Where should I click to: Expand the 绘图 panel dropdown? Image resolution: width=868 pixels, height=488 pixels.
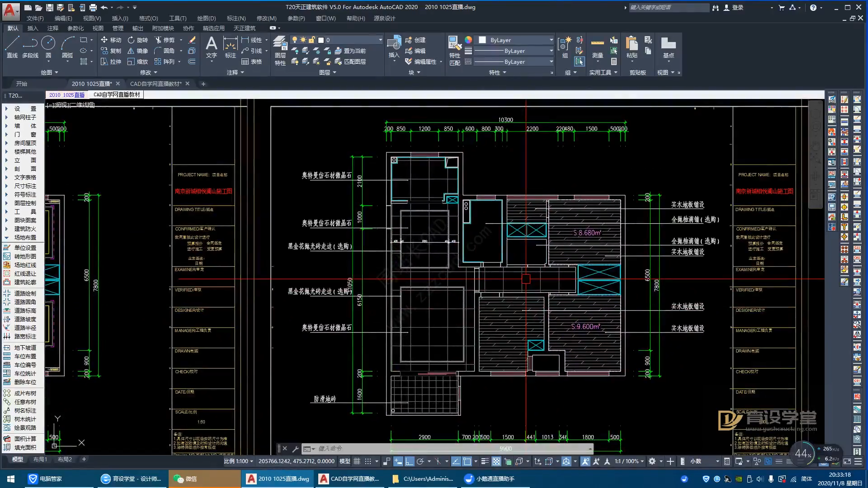coord(50,72)
